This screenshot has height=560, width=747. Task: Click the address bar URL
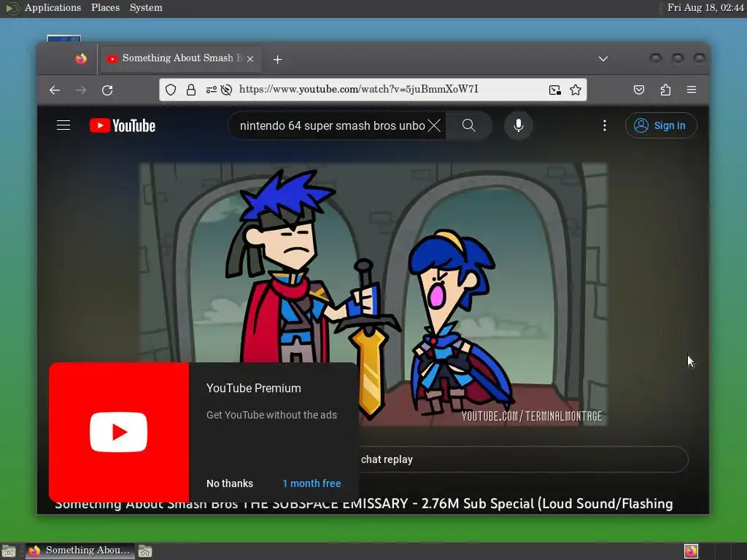[x=358, y=90]
